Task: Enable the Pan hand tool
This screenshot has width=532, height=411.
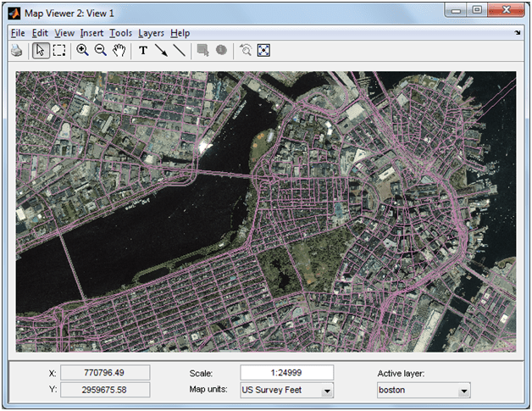Action: pyautogui.click(x=119, y=51)
